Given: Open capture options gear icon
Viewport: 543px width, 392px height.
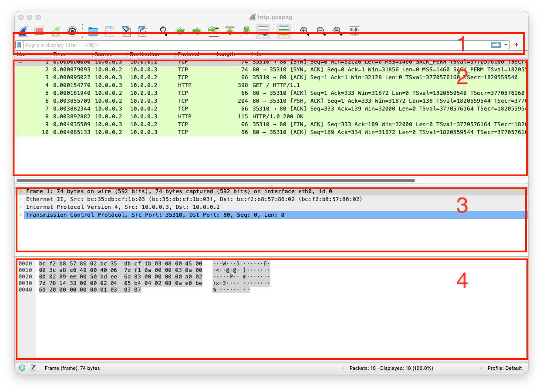Looking at the screenshot, I should click(x=72, y=31).
